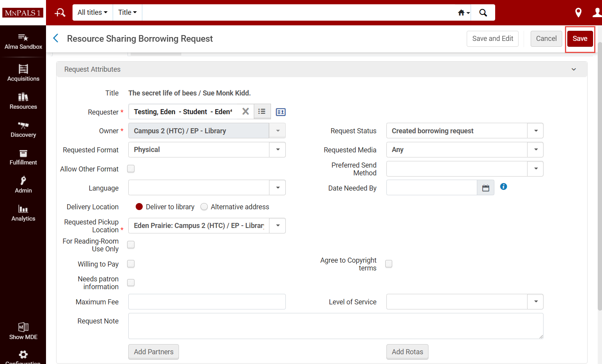Open the Request Status dropdown
Screen dimensions: 602x364
tap(536, 131)
